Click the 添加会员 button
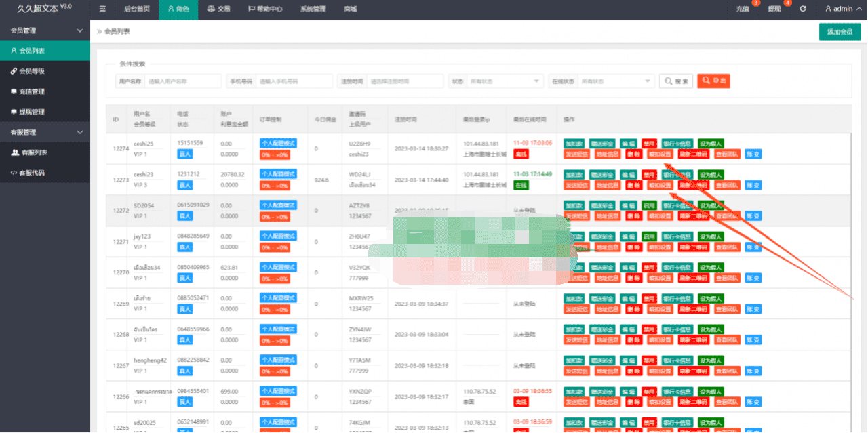Viewport: 868px width, 433px height. coord(840,32)
